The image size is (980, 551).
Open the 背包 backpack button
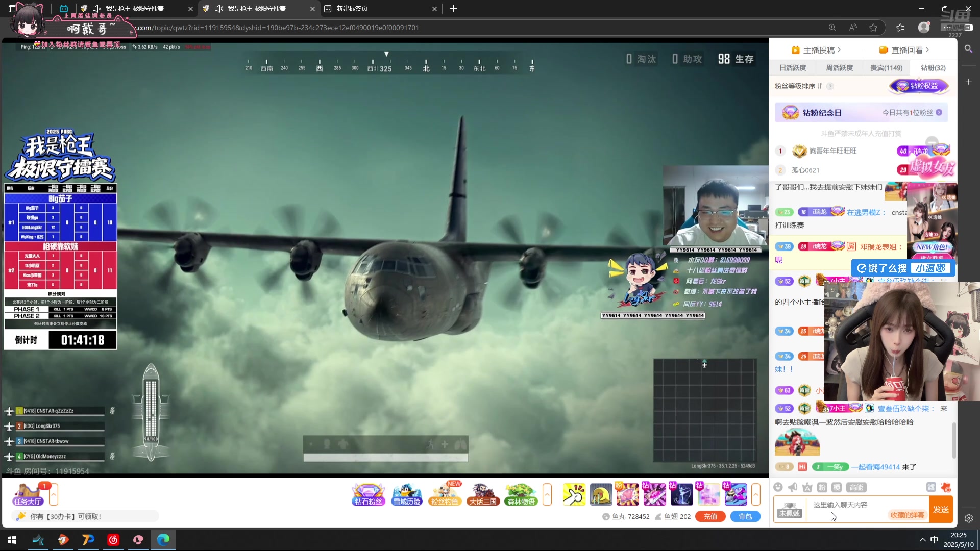click(745, 516)
